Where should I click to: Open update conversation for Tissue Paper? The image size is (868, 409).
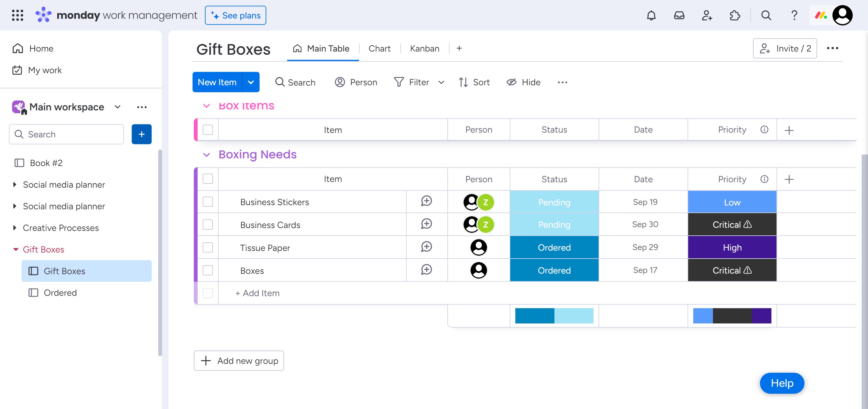click(426, 247)
